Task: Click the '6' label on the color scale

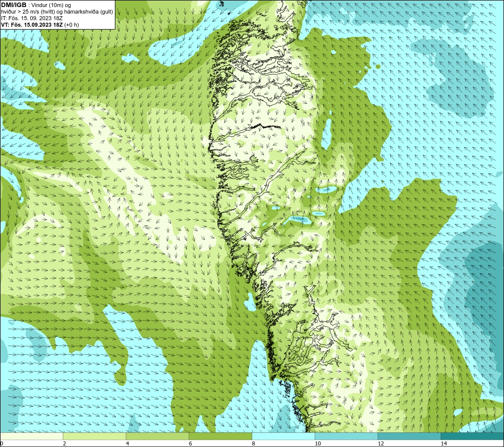Action: click(191, 443)
